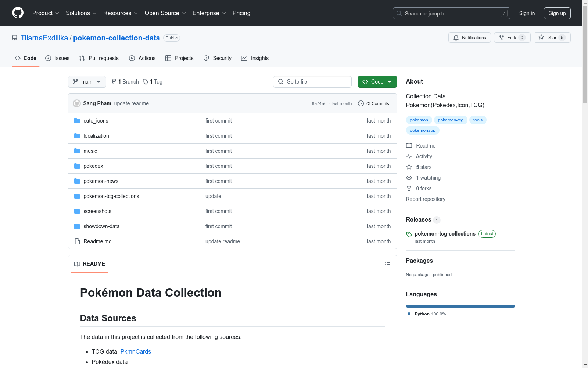
Task: Click the music folder icon
Action: click(77, 151)
